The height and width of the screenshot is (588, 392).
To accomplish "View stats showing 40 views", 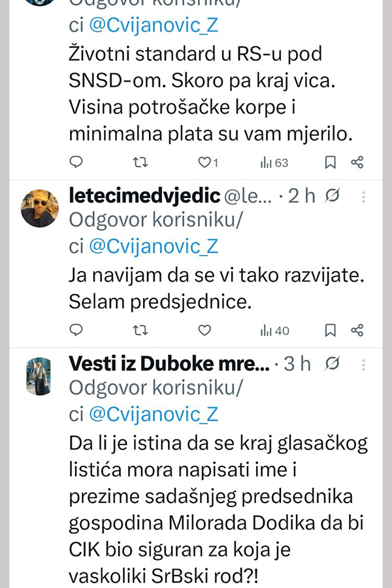I will [x=274, y=331].
